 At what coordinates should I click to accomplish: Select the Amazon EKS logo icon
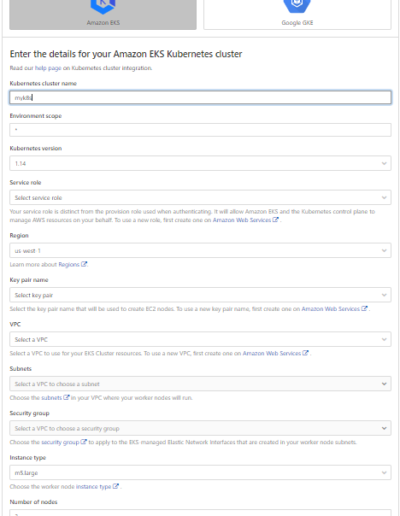(x=103, y=6)
